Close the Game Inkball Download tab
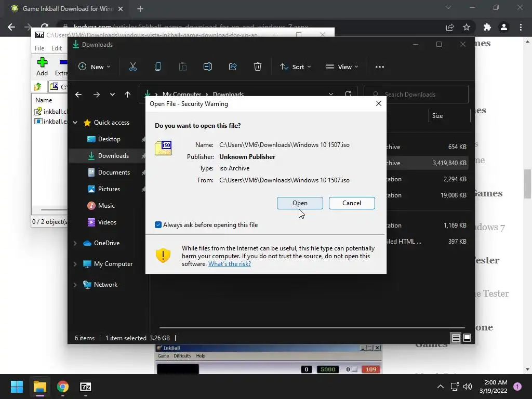Image resolution: width=532 pixels, height=399 pixels. [121, 9]
